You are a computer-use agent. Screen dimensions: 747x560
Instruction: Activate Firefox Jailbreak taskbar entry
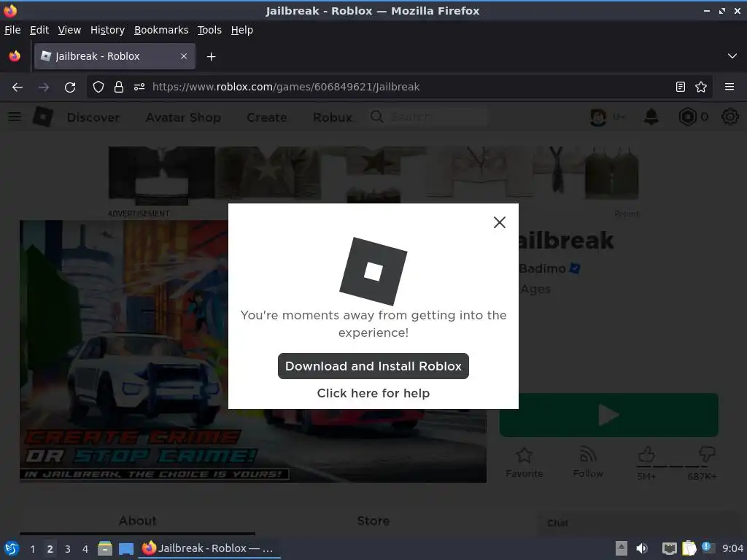coord(209,548)
